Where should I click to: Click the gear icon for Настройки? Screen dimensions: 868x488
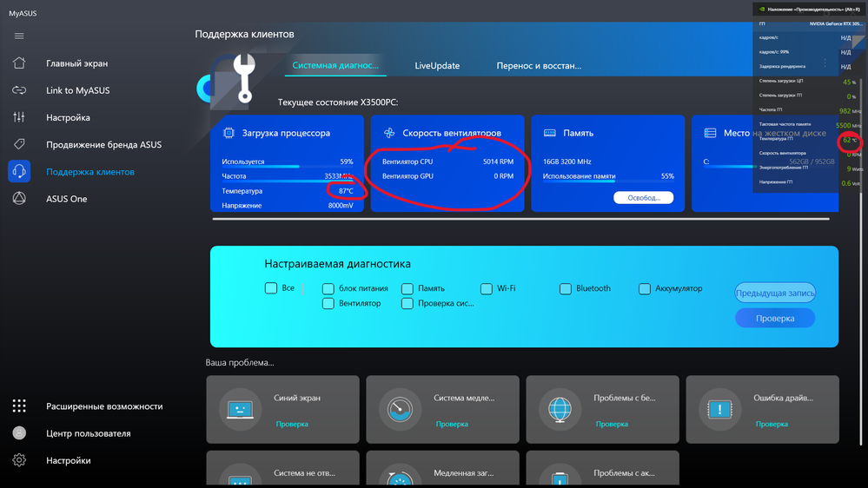pos(19,460)
